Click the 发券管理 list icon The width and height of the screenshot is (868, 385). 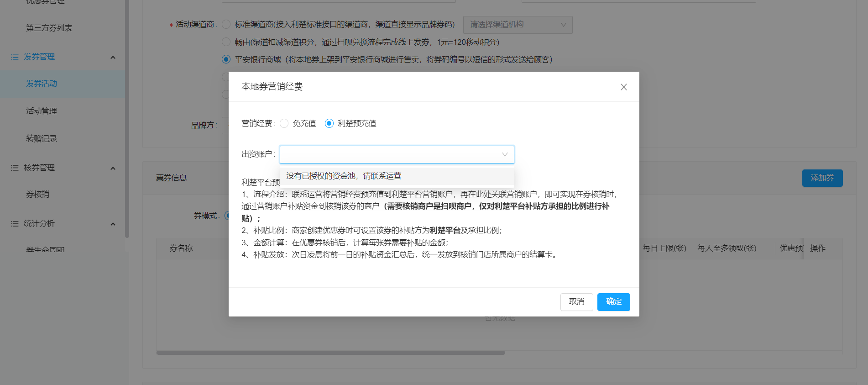(x=15, y=57)
